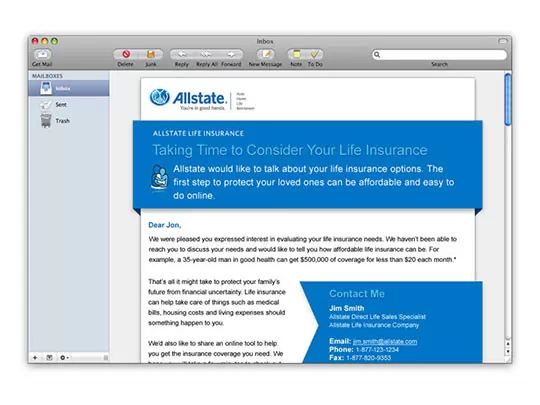The height and width of the screenshot is (405, 540).
Task: Choose Reply All in the toolbar
Action: (206, 54)
